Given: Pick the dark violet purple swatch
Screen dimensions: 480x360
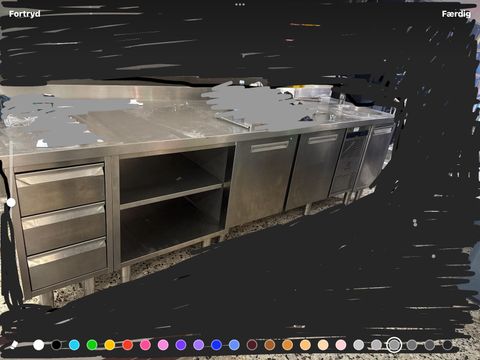Looking at the screenshot, I should coord(181,345).
